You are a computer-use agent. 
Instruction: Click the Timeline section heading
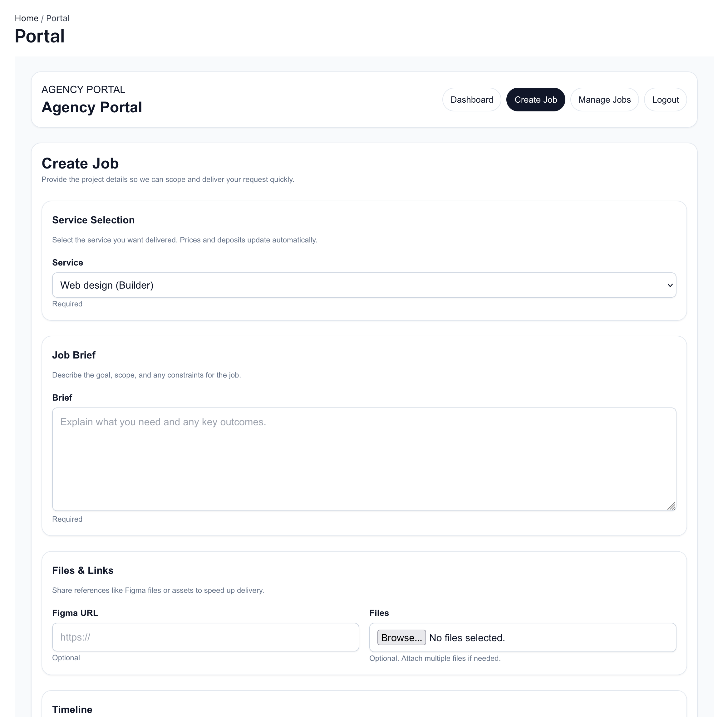pyautogui.click(x=72, y=710)
